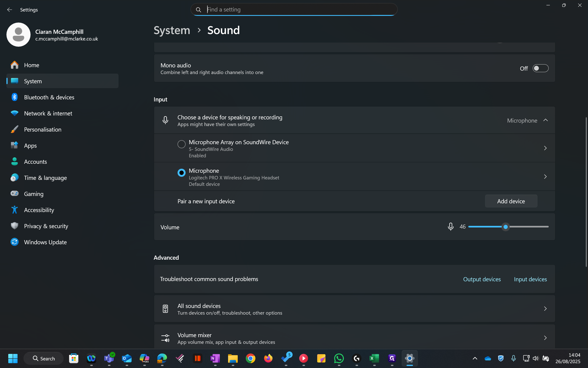Open File Explorer from the taskbar
The image size is (588, 368).
coord(233,358)
